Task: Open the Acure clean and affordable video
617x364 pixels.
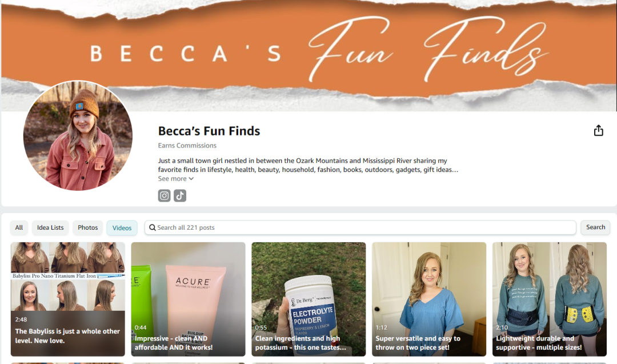Action: tap(188, 299)
